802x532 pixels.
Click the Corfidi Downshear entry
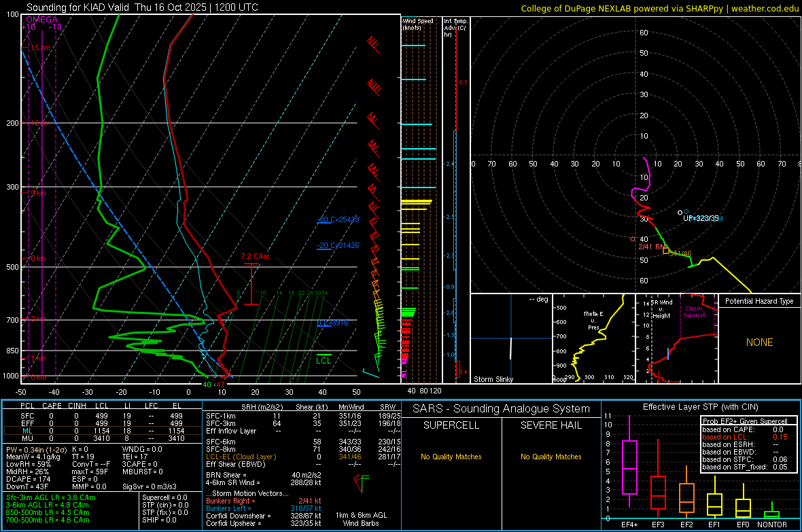pos(264,516)
